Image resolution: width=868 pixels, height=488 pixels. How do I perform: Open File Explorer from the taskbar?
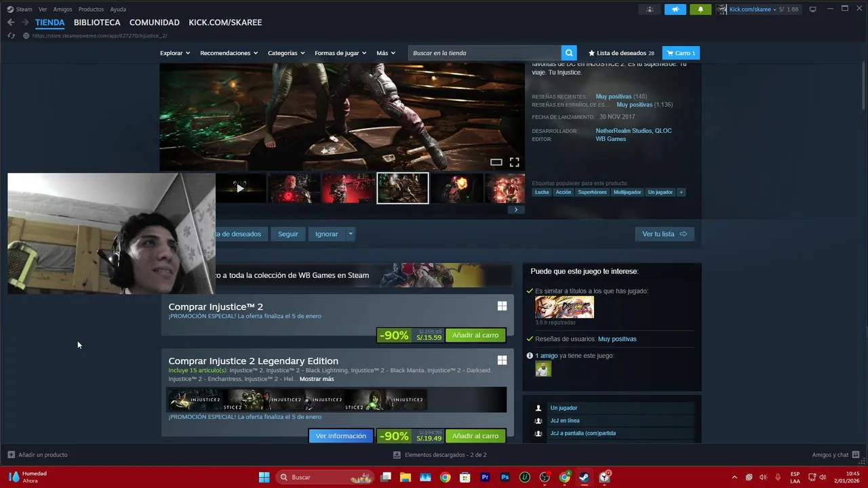(406, 477)
